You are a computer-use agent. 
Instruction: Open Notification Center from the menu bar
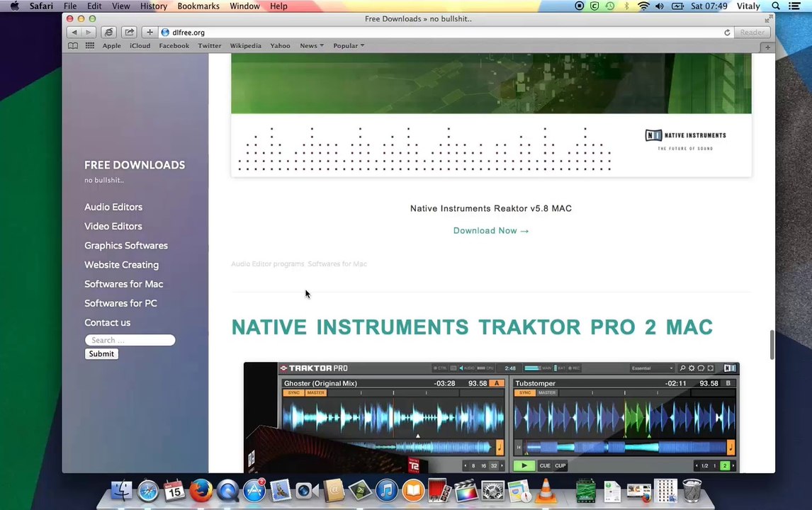point(794,6)
